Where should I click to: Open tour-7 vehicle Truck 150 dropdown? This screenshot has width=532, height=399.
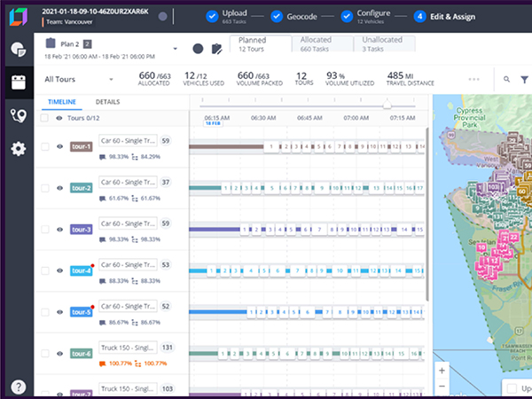tap(128, 389)
